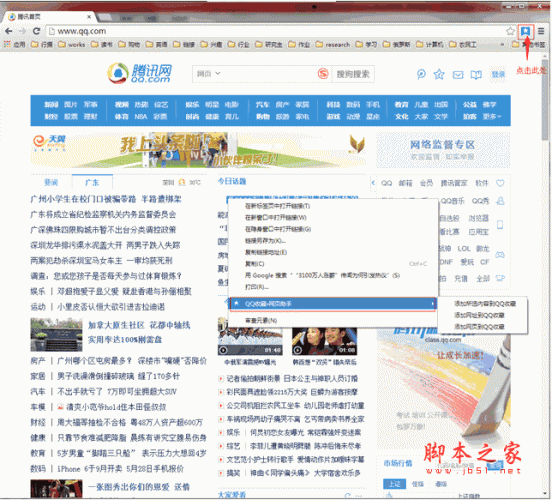
Task: Select the 腾讯首页 browser tab
Action: click(50, 17)
